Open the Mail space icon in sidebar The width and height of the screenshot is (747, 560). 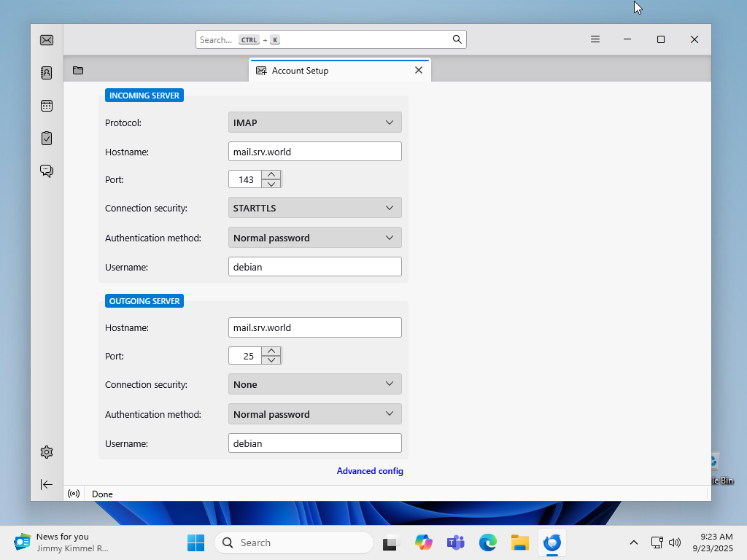(x=47, y=40)
